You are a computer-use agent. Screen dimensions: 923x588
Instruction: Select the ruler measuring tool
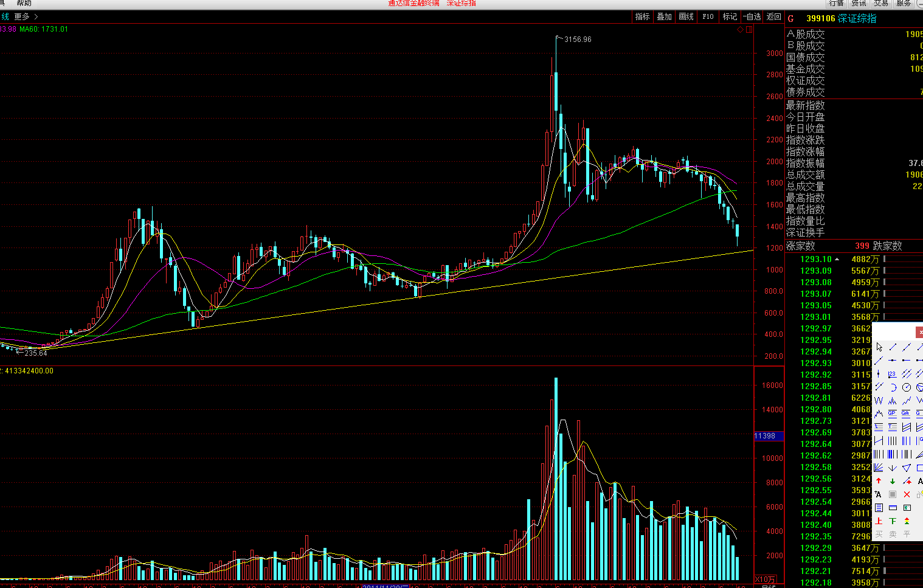coord(892,508)
